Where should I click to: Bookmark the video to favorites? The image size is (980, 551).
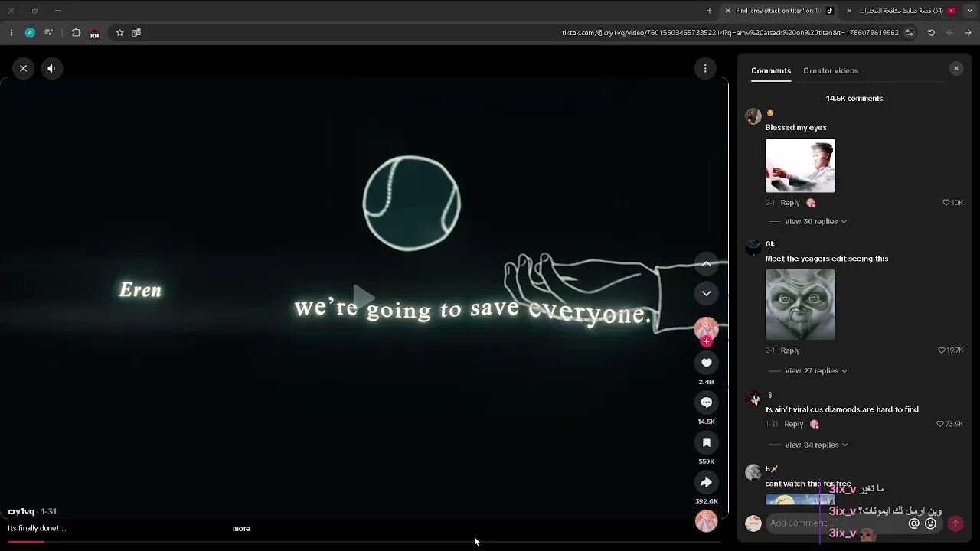pos(706,442)
